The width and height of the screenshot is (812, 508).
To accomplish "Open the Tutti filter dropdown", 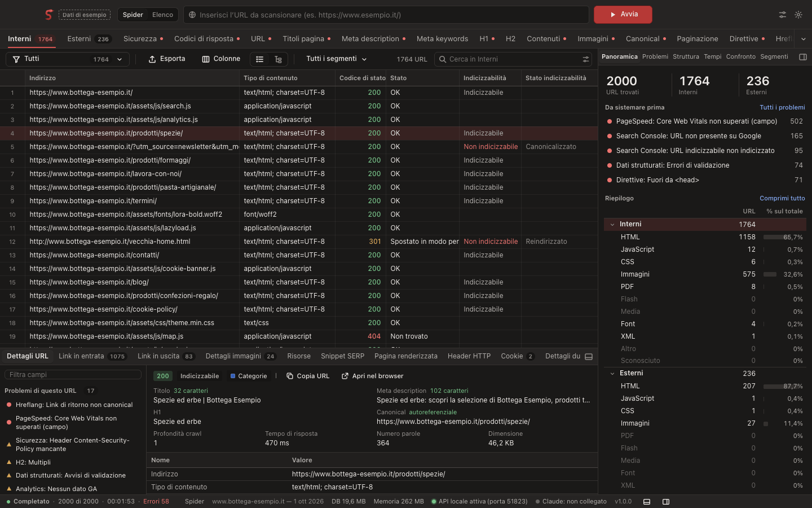I will [68, 59].
